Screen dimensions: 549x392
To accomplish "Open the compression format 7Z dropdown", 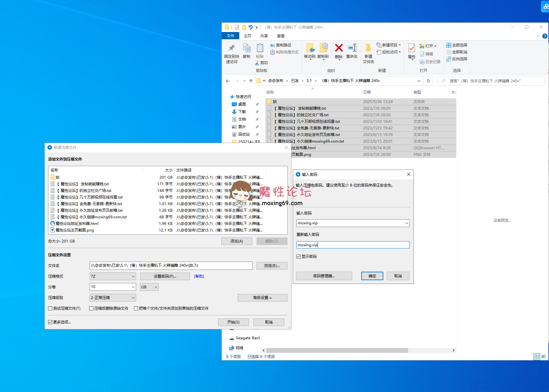I will [113, 276].
